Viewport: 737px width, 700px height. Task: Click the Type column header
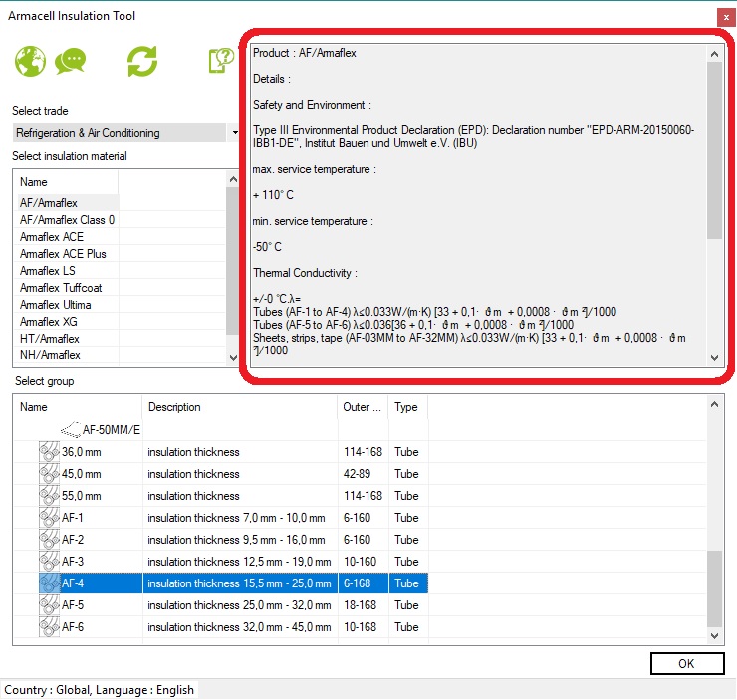click(408, 407)
